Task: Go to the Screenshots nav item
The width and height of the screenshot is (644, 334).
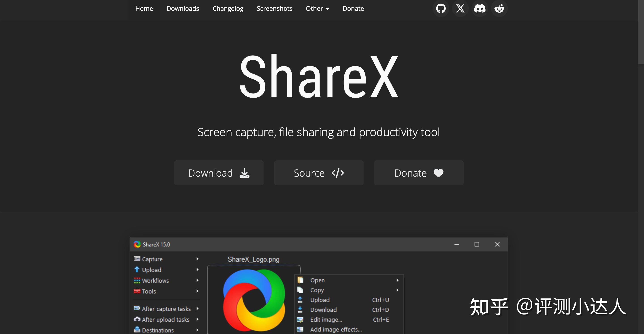Action: pos(274,9)
